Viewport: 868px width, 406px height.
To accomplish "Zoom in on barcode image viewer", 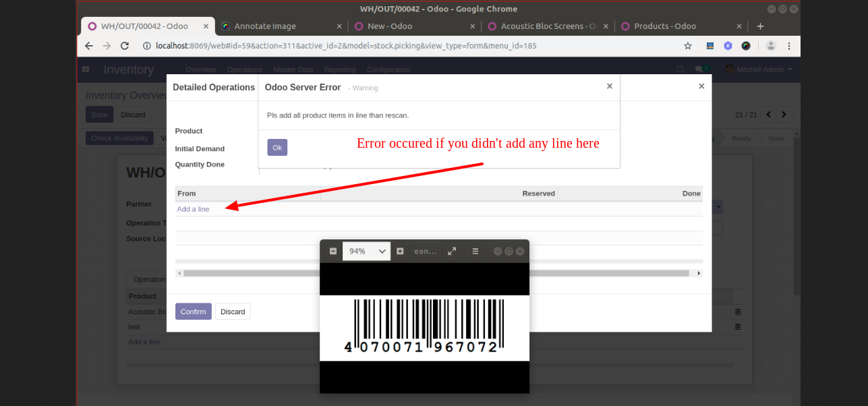I will [400, 251].
